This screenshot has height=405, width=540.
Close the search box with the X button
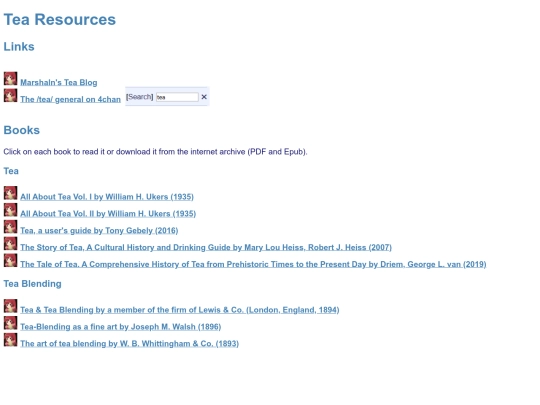coord(204,97)
